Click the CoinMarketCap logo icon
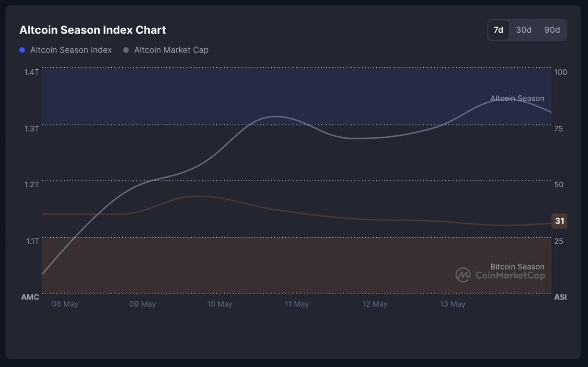Screen dimensions: 588x367 point(463,275)
